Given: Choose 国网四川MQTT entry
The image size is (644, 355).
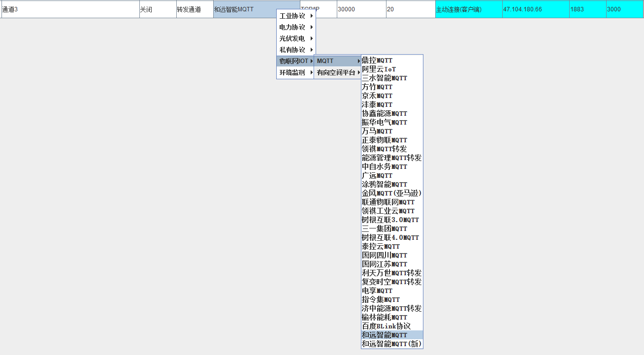Looking at the screenshot, I should click(x=392, y=255).
